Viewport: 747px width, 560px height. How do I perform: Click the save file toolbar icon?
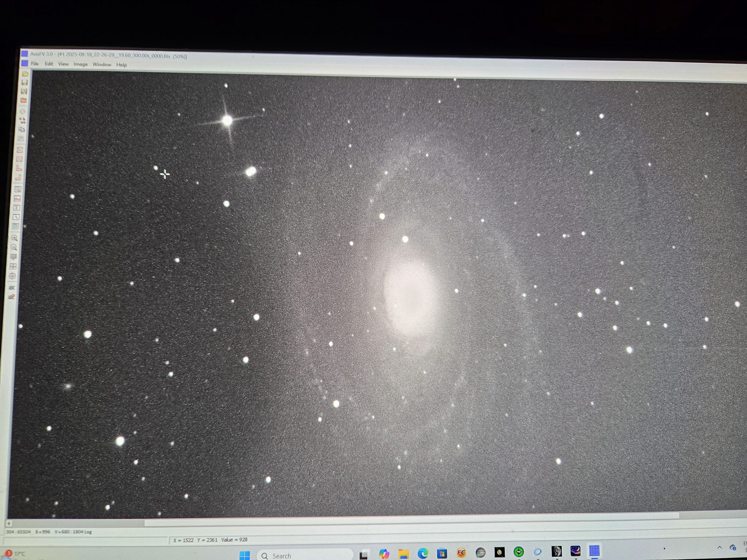point(25,82)
